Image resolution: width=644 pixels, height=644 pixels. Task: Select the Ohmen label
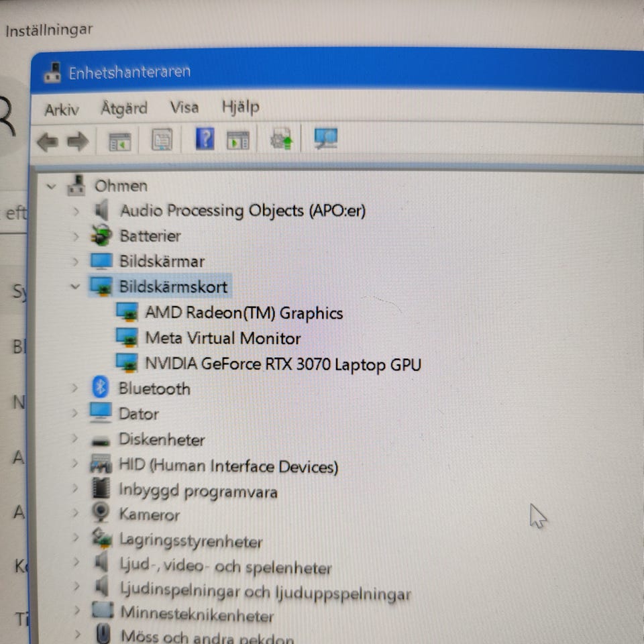tap(121, 186)
